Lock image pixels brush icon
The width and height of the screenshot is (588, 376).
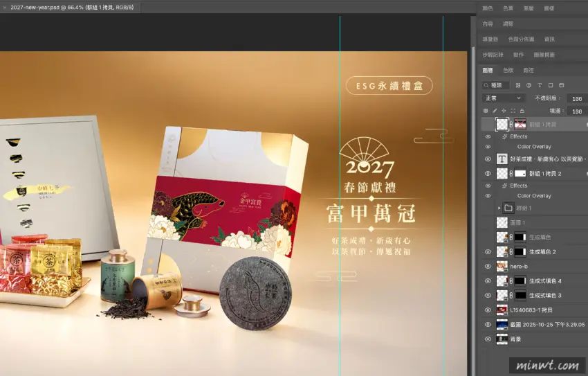tap(495, 111)
